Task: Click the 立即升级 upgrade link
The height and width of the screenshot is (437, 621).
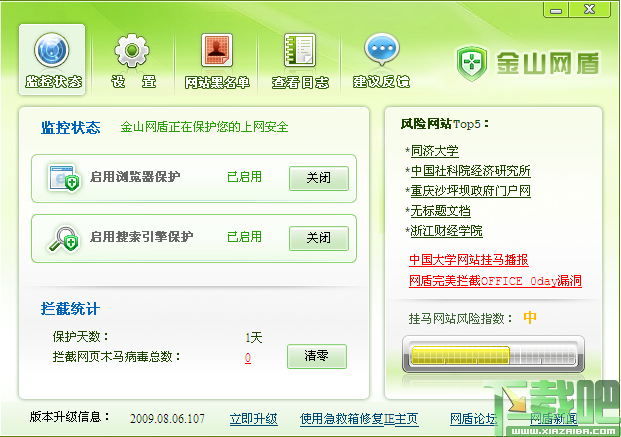Action: 253,419
